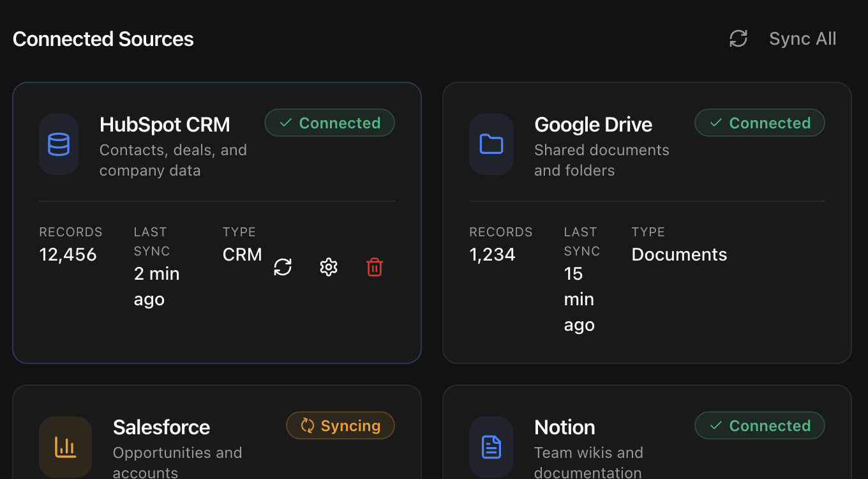Click the refresh icon next to Sync All

click(738, 38)
